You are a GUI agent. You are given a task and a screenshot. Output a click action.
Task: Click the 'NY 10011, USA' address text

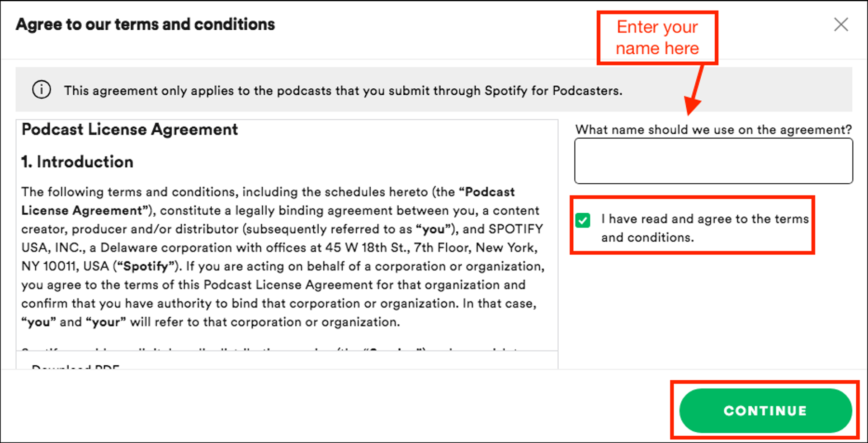click(66, 266)
